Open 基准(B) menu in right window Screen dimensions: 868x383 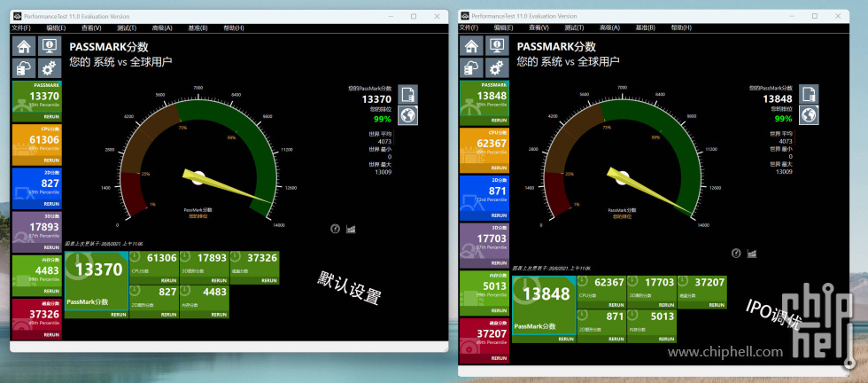(646, 27)
